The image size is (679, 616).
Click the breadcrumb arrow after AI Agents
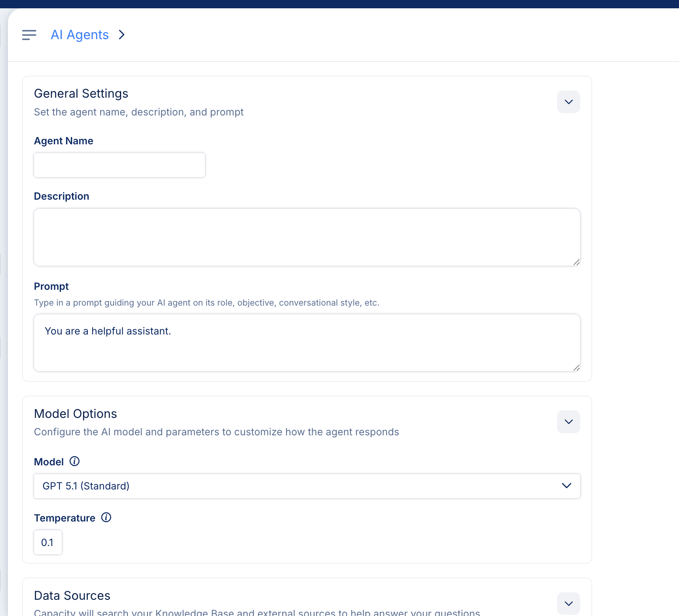(x=122, y=35)
